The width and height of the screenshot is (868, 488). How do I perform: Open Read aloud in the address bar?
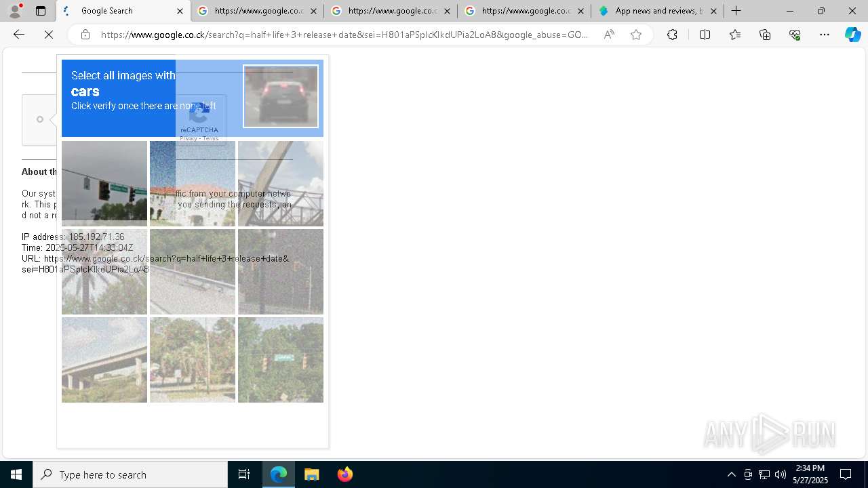tap(609, 35)
